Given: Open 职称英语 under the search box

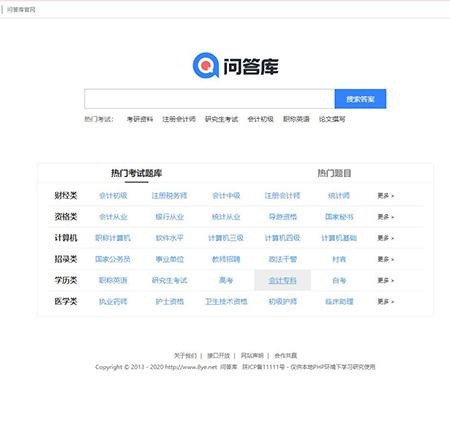Looking at the screenshot, I should [296, 119].
